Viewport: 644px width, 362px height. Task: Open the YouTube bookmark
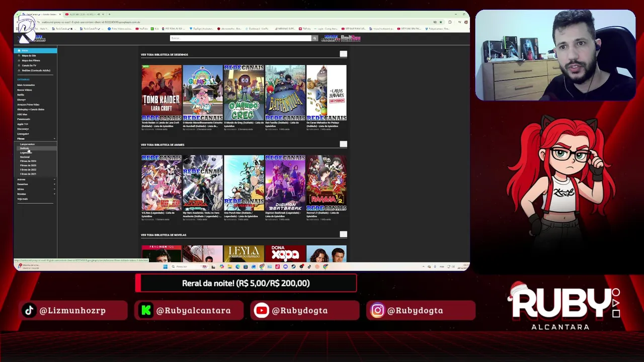pos(143,29)
